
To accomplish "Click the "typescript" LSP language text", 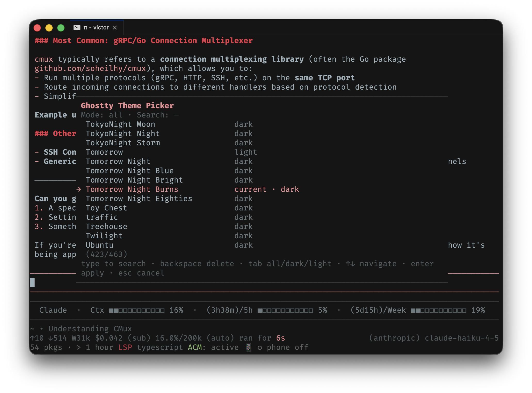I will (160, 348).
